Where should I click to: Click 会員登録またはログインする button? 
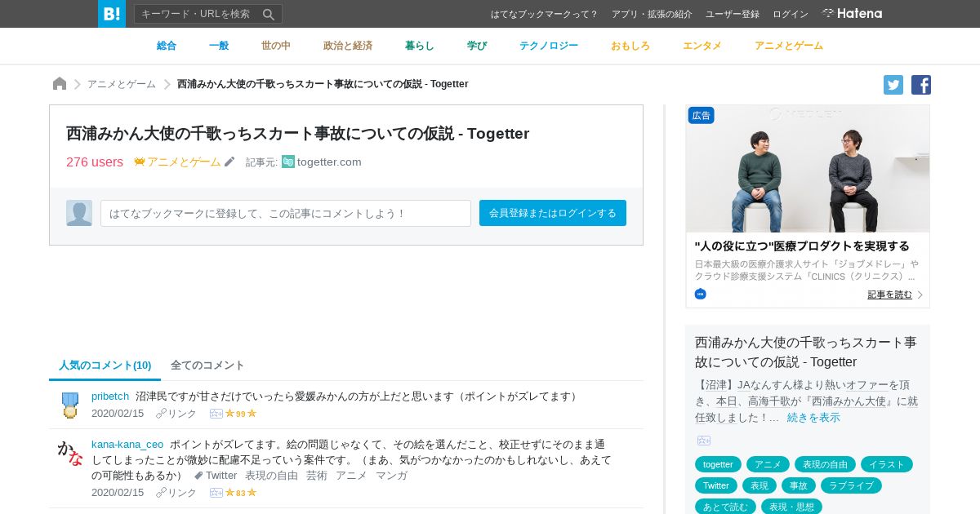point(553,213)
